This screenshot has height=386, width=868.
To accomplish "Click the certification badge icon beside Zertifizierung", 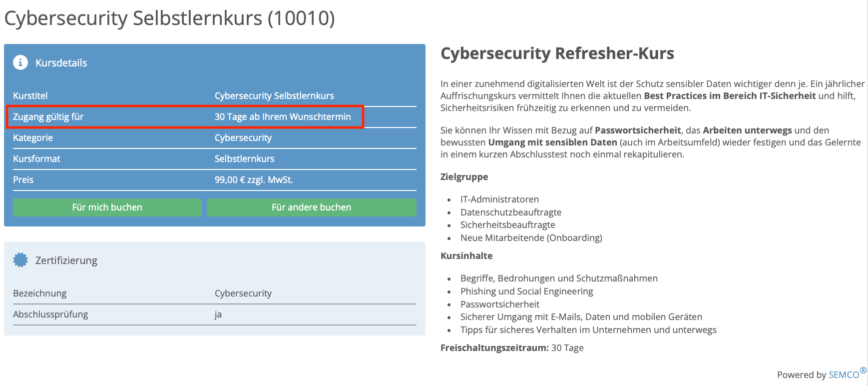I will [x=20, y=260].
